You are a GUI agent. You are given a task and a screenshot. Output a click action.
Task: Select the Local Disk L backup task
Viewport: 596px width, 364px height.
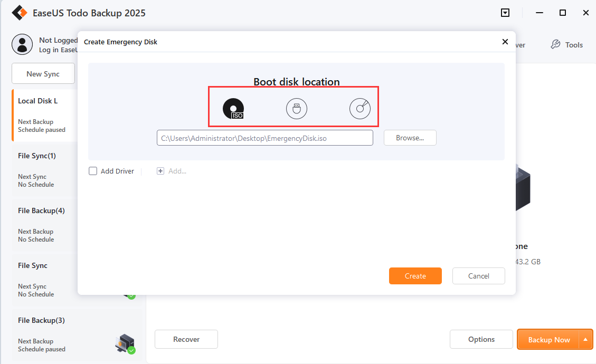45,115
